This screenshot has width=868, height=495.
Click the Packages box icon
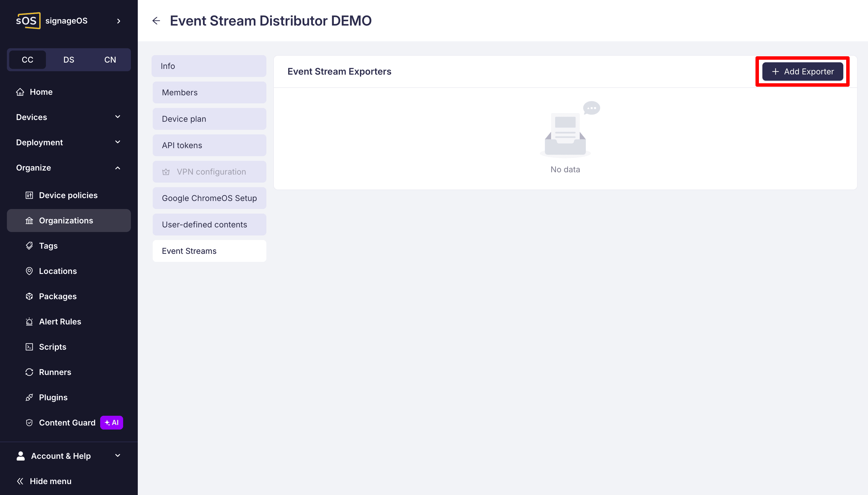29,297
